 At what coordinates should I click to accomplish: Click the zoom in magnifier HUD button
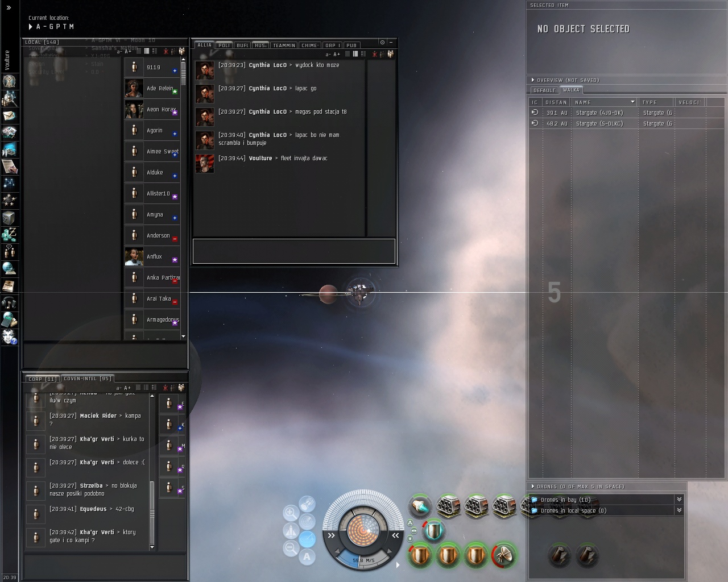tap(291, 513)
